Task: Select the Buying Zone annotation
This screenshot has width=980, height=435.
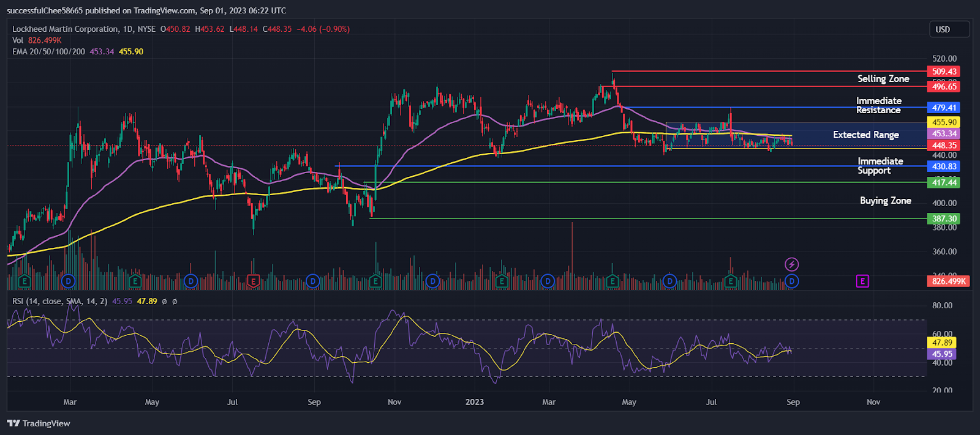Action: coord(886,201)
